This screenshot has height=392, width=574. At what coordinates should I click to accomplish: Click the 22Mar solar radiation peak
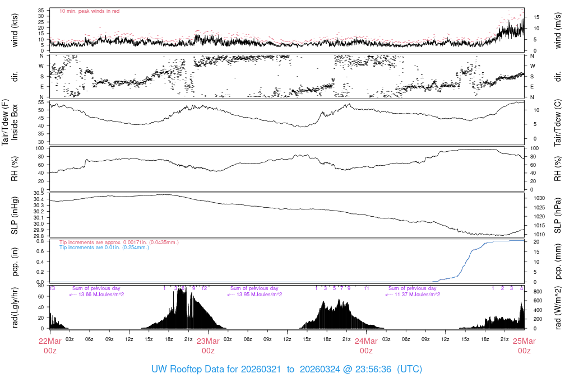182,307
